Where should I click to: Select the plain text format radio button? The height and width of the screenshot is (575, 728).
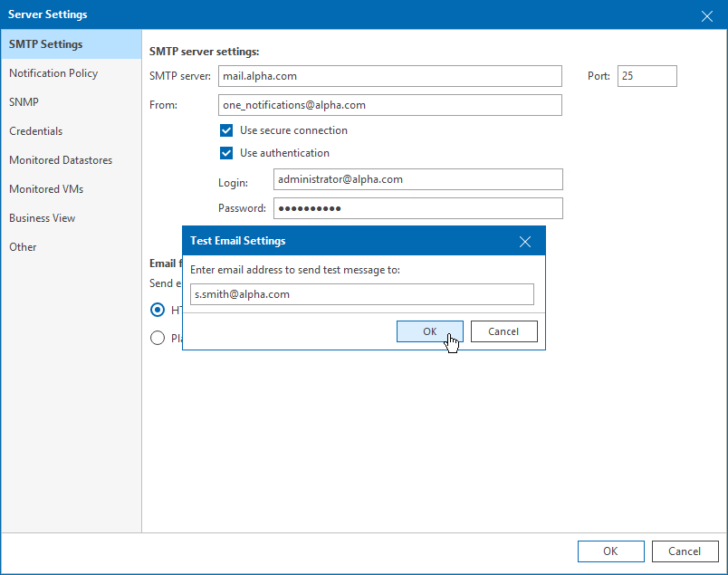click(158, 339)
